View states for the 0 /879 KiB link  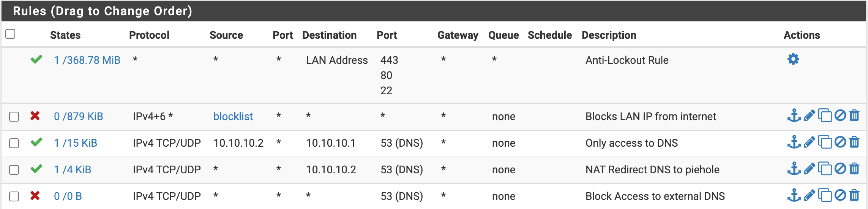point(78,116)
